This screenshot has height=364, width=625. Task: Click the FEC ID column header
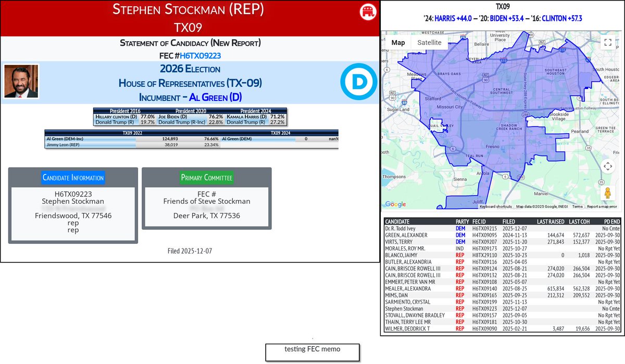[x=480, y=221]
